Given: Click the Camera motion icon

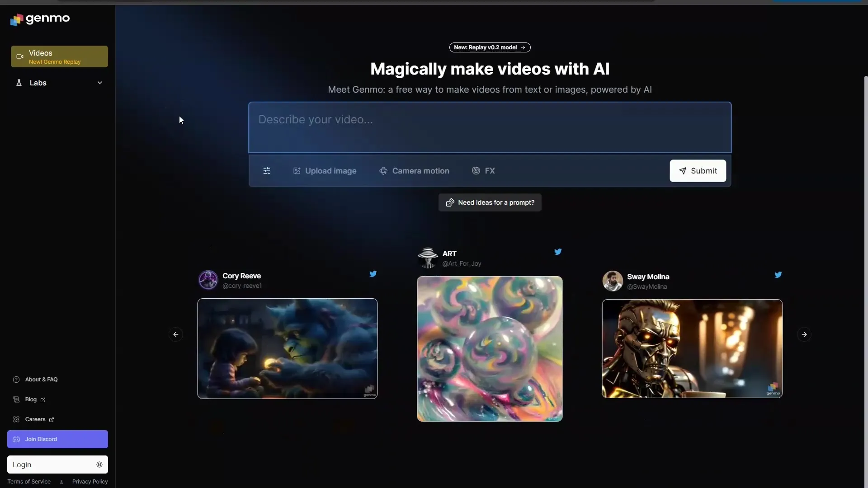Looking at the screenshot, I should pyautogui.click(x=383, y=171).
